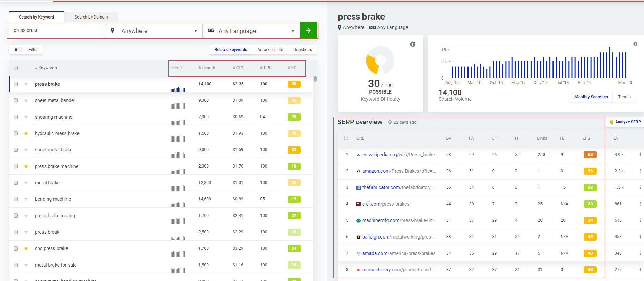Open three-dot menu for amazon.com result

[x=640, y=171]
